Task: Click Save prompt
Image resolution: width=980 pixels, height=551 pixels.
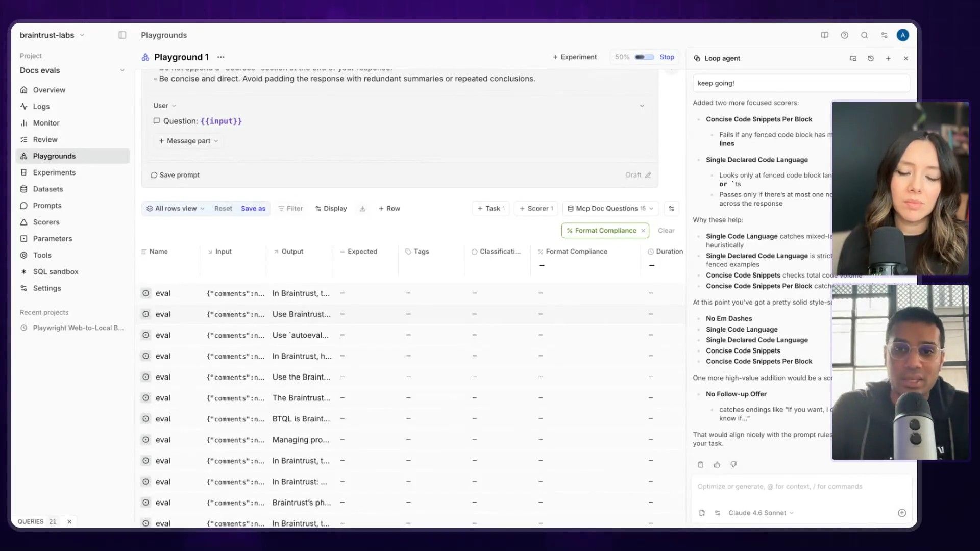Action: click(175, 175)
